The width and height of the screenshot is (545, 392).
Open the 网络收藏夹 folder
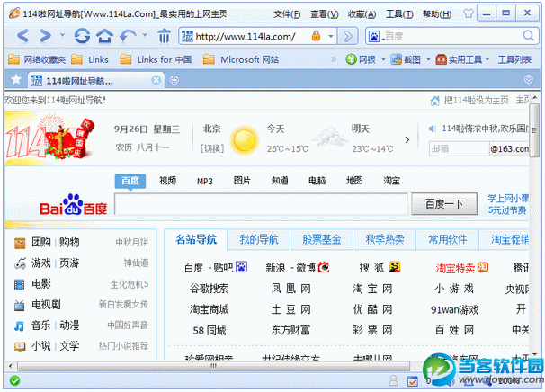pos(37,59)
